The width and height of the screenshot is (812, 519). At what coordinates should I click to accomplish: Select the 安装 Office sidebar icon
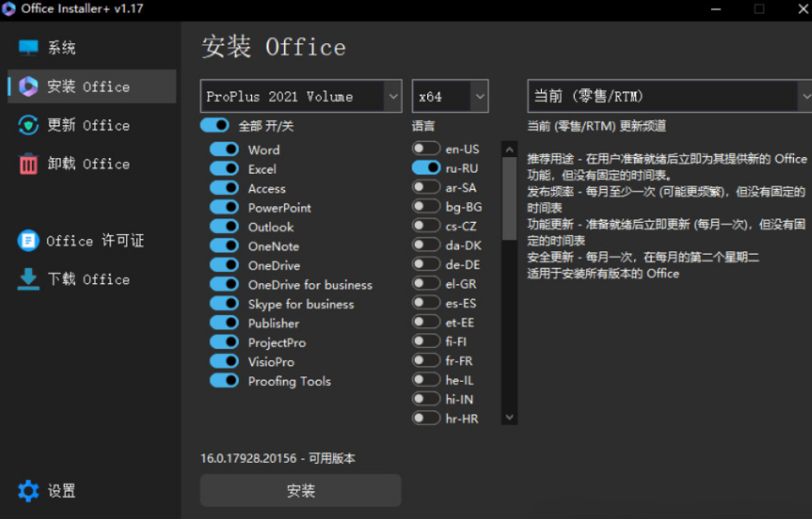coord(27,86)
